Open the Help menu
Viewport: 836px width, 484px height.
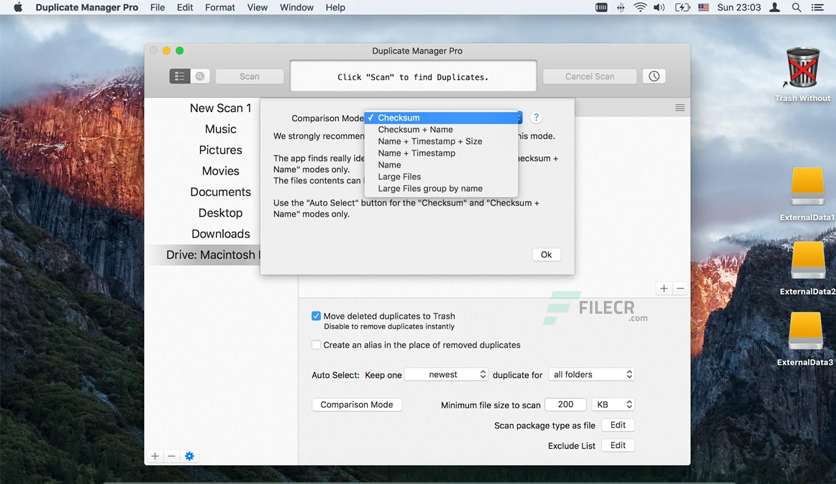335,7
